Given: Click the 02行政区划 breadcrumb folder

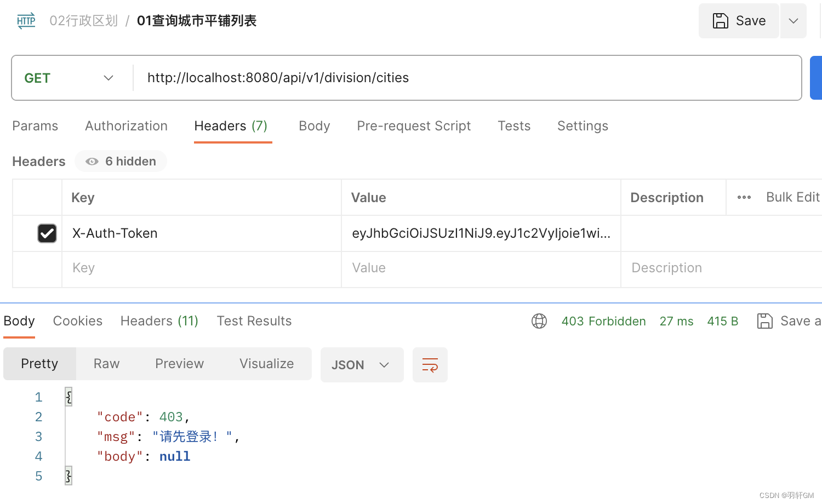Looking at the screenshot, I should coord(83,21).
